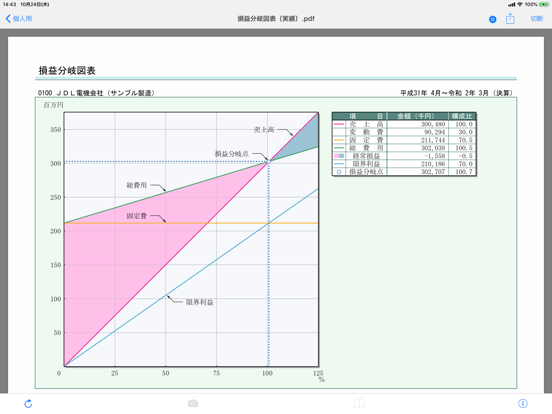
Task: Tap the 百万円 axis unit label
Action: (x=54, y=105)
